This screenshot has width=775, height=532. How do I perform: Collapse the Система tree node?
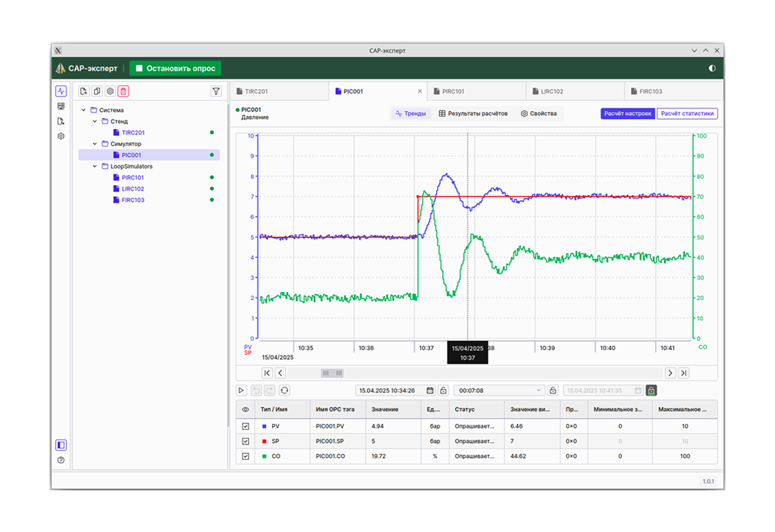tap(83, 110)
